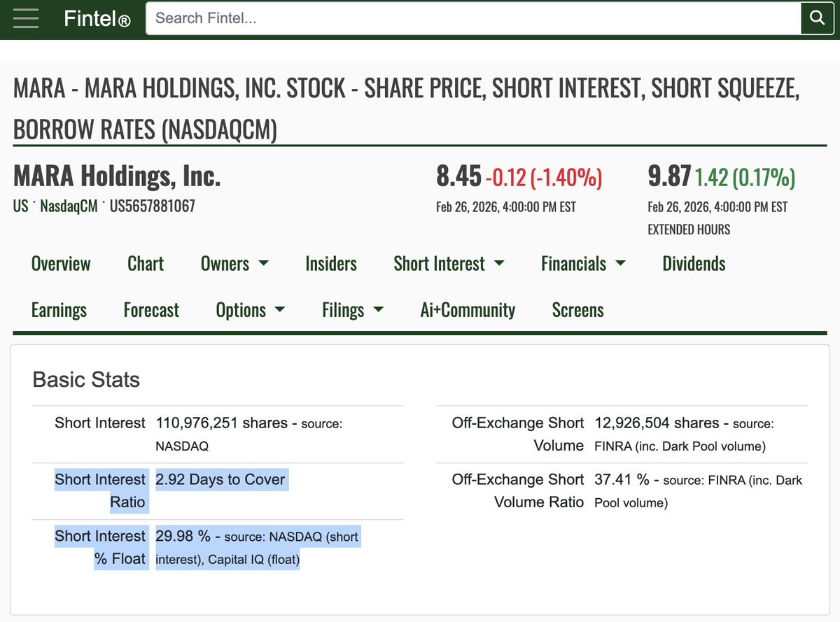Focus the Search Fintel input field
This screenshot has height=622, width=840.
coord(473,18)
